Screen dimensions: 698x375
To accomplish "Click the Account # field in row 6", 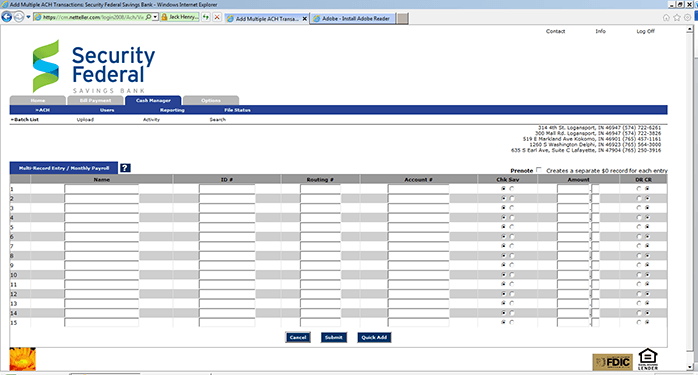I will click(418, 237).
